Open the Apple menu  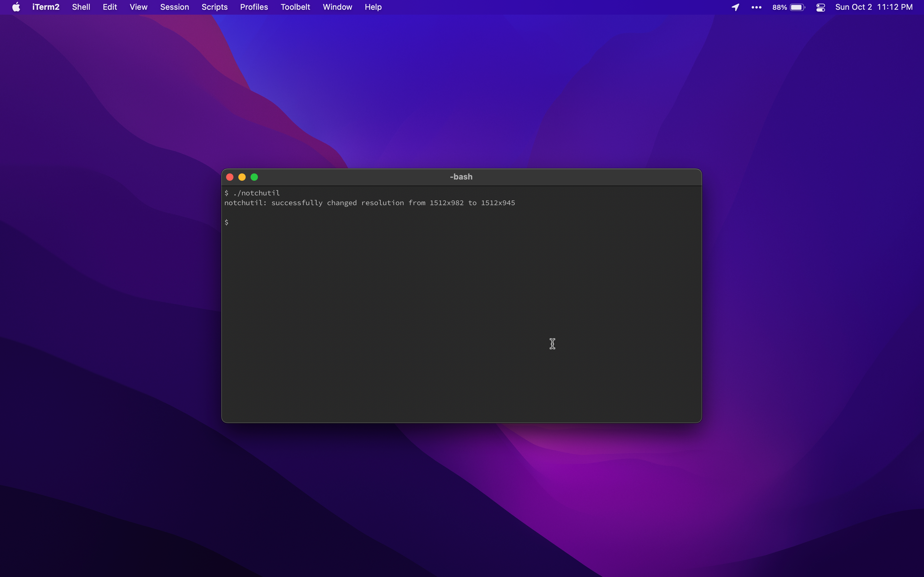point(16,7)
